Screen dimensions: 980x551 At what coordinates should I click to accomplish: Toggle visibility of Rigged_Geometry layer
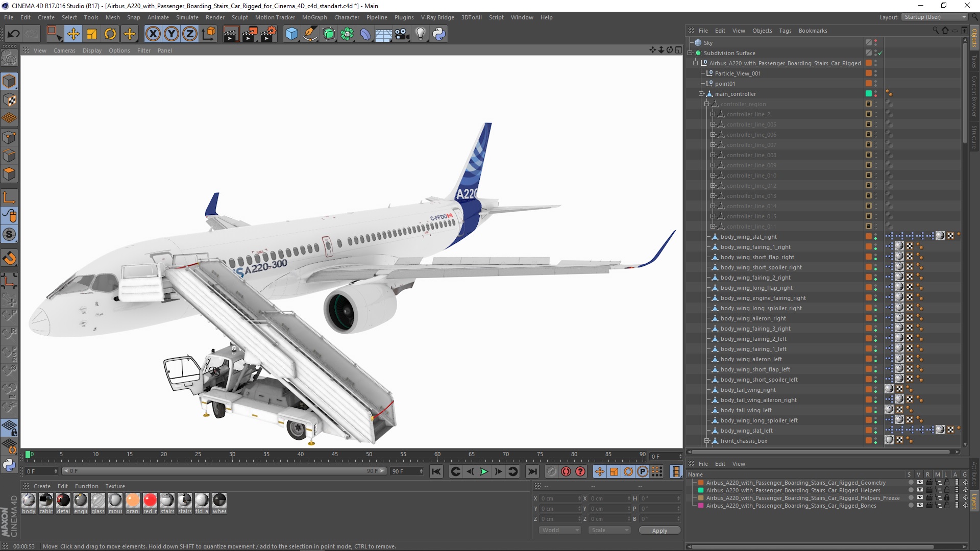920,483
